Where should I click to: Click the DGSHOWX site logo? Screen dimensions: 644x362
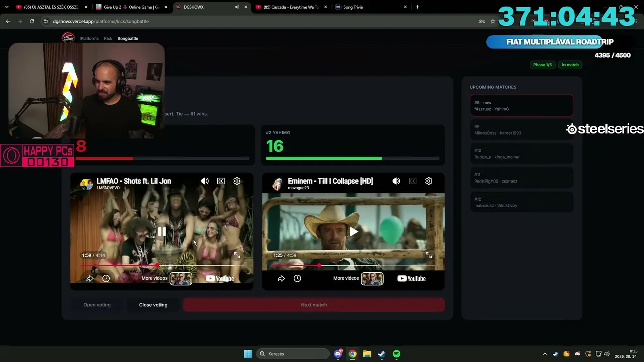tap(68, 38)
